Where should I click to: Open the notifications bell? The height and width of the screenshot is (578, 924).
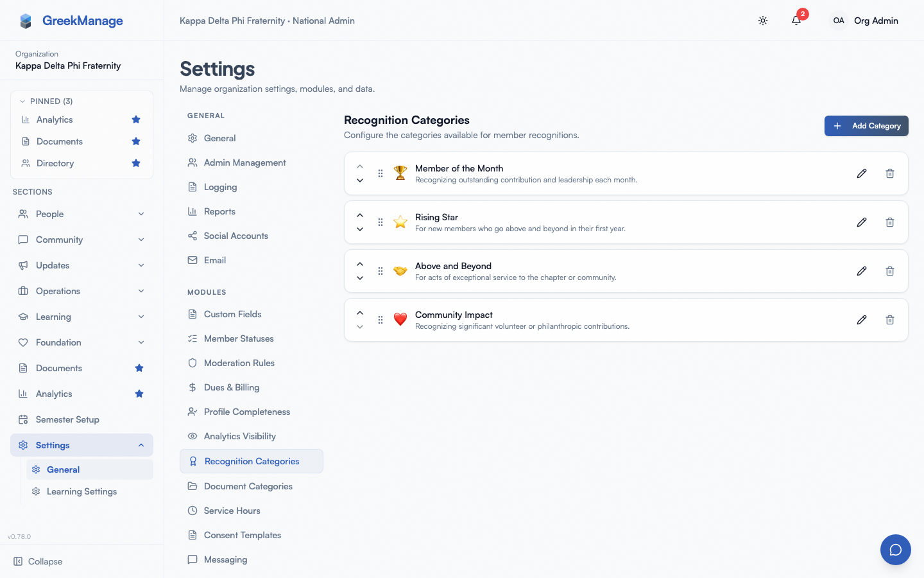pyautogui.click(x=796, y=21)
